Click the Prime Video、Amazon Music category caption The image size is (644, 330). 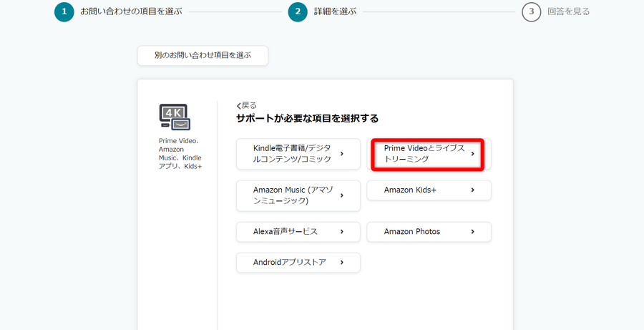click(x=180, y=154)
